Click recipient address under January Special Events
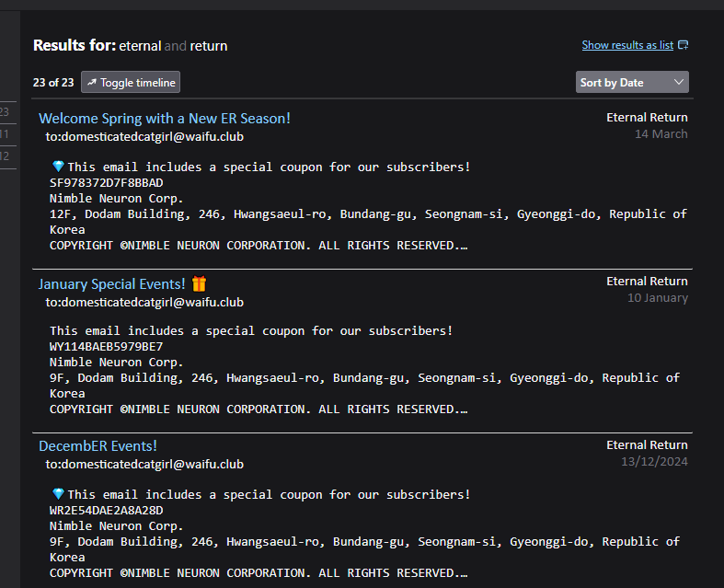 click(144, 303)
